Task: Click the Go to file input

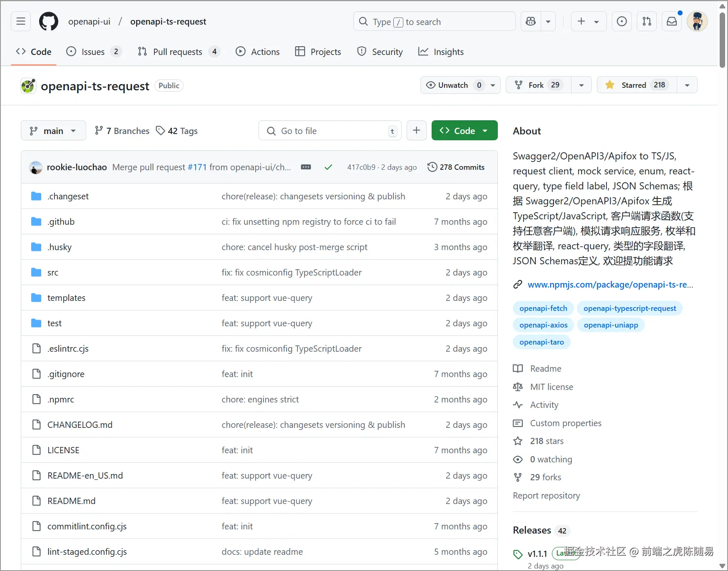Action: [330, 131]
